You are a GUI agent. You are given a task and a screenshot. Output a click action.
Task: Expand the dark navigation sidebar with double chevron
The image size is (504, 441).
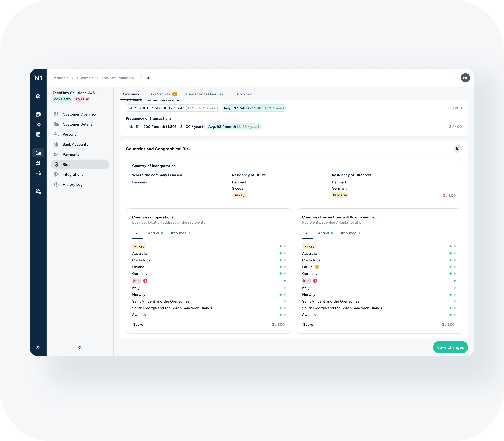click(x=38, y=347)
